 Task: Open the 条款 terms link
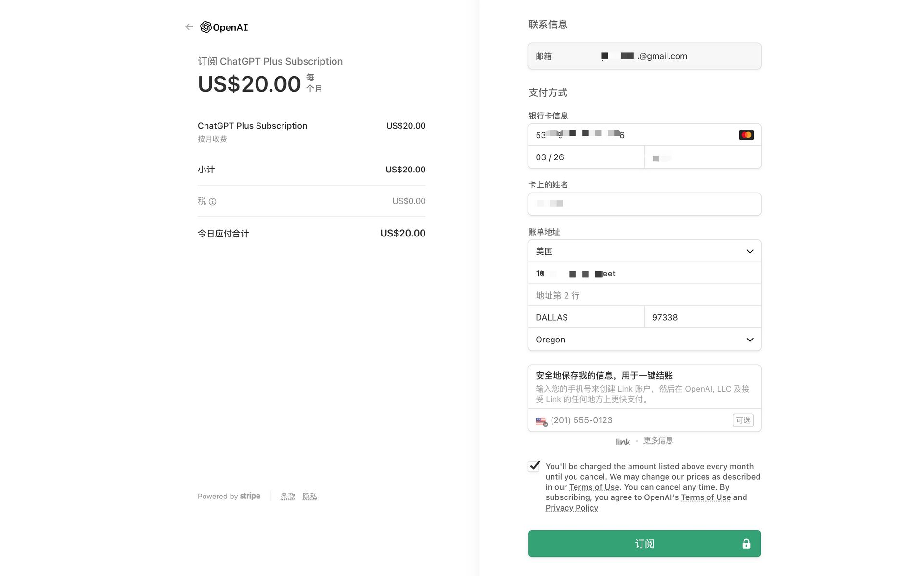point(288,496)
